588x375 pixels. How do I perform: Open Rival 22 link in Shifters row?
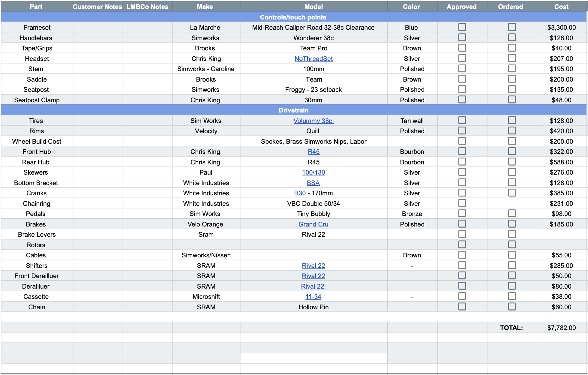click(x=313, y=265)
